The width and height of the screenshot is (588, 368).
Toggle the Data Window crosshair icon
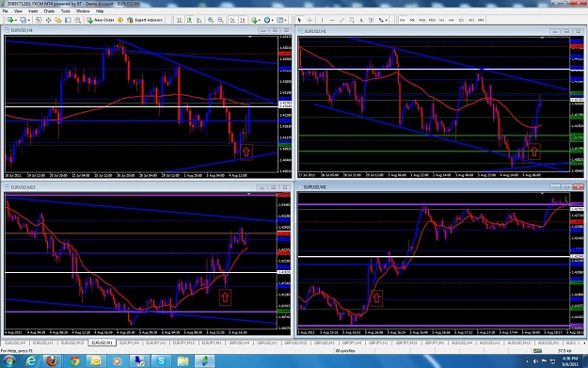48,20
